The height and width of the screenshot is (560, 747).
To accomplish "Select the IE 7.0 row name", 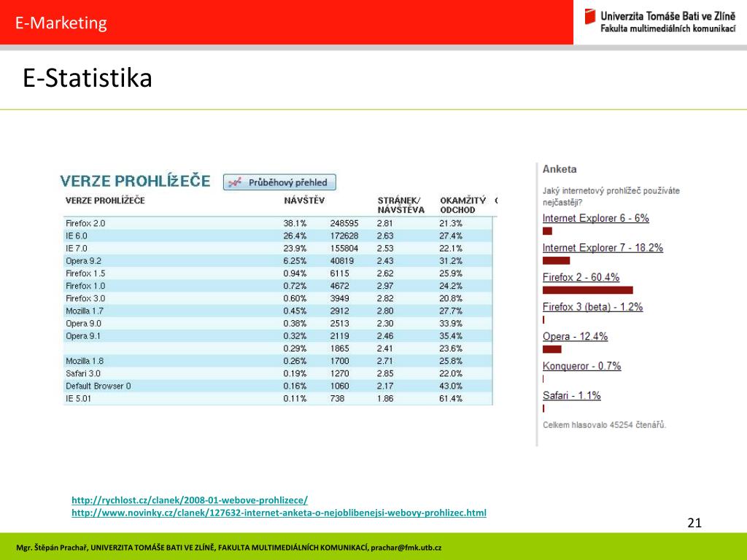I will tap(76, 248).
